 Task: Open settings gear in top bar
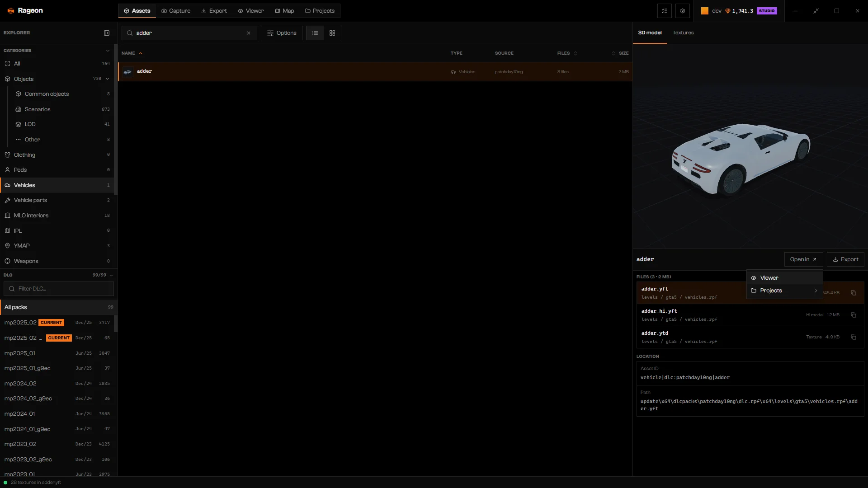point(683,11)
